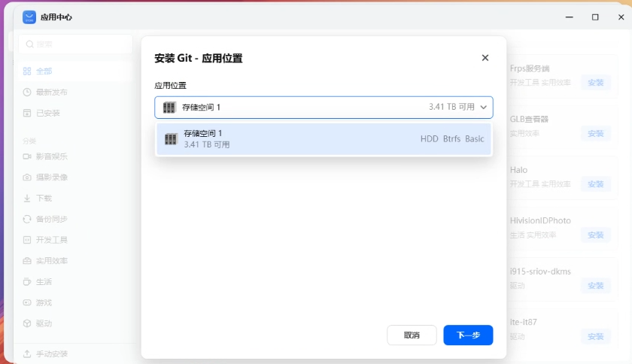
Task: Open the ite-it87 title
Action: [x=523, y=322]
